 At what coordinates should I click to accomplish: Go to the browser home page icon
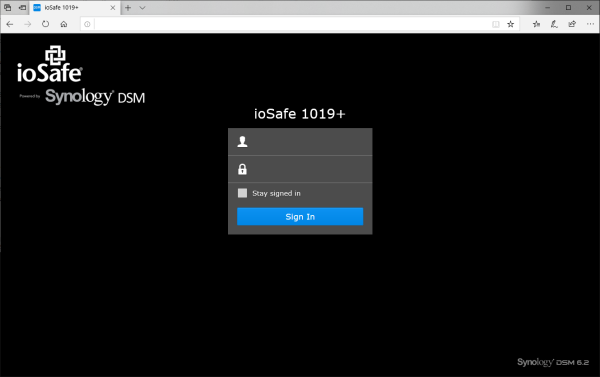64,24
